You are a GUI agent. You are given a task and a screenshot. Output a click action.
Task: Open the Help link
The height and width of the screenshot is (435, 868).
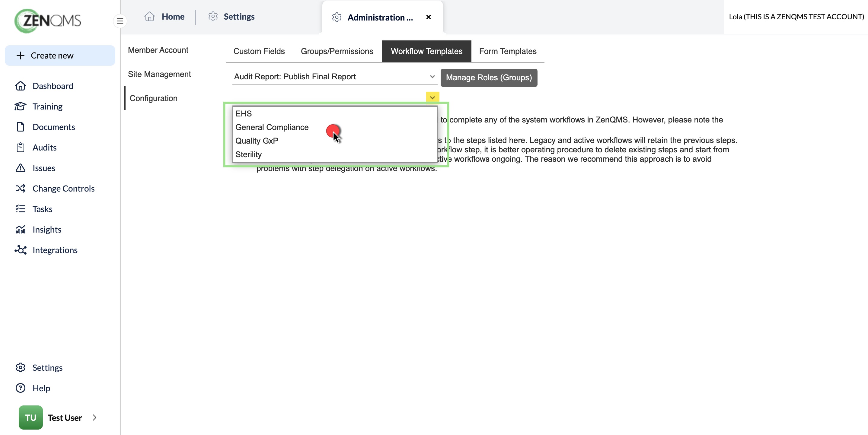pyautogui.click(x=41, y=388)
